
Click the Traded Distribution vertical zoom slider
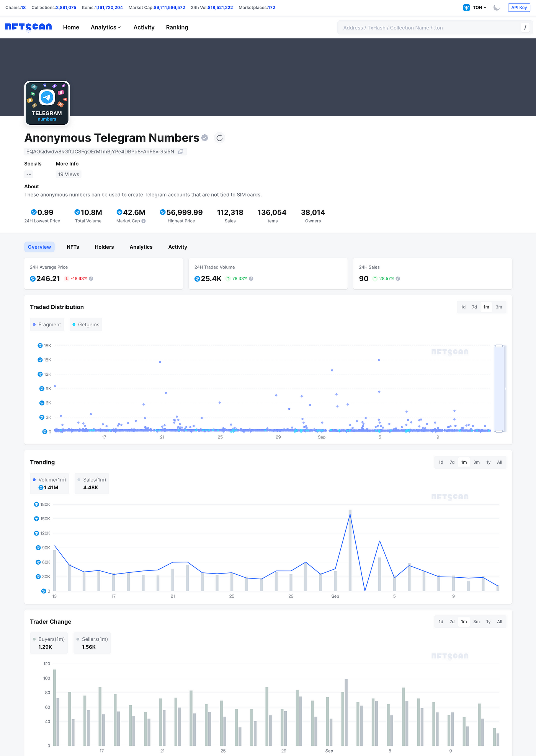[x=499, y=388]
